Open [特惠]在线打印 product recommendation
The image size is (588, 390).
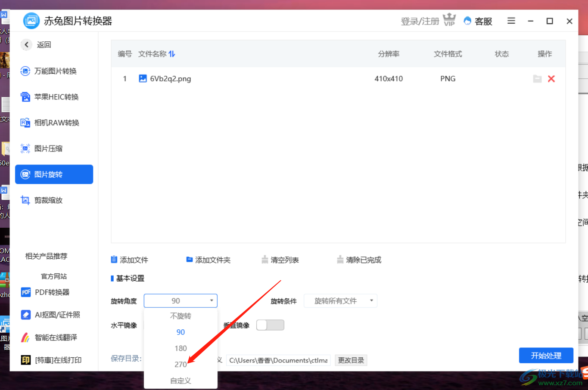point(51,360)
